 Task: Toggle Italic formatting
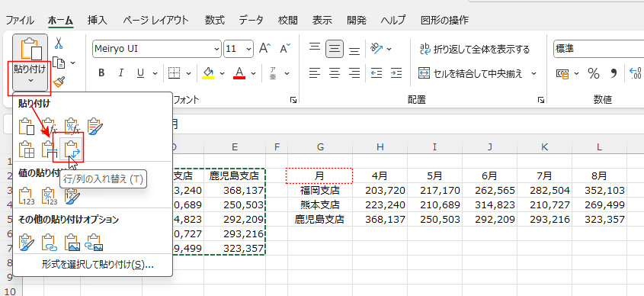tap(120, 73)
